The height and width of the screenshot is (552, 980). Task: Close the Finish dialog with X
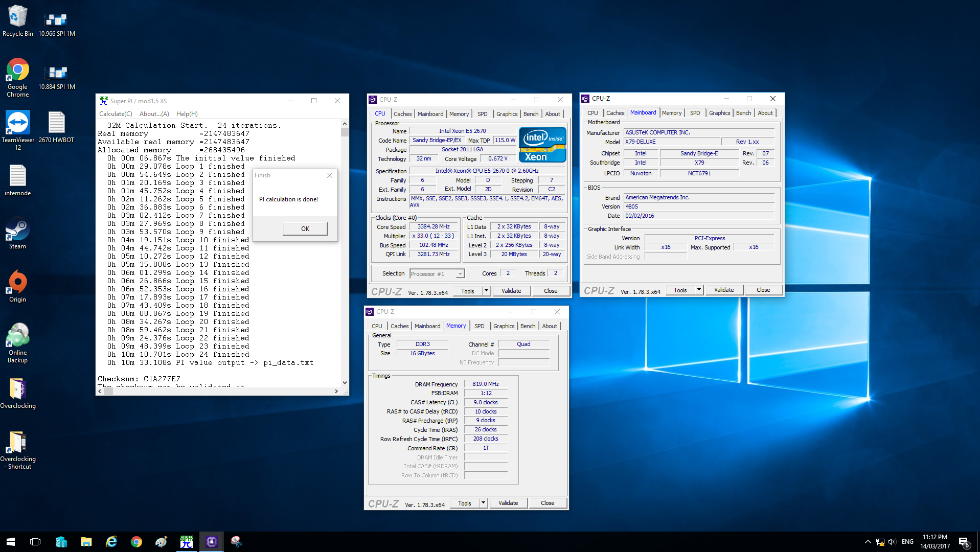(x=330, y=175)
